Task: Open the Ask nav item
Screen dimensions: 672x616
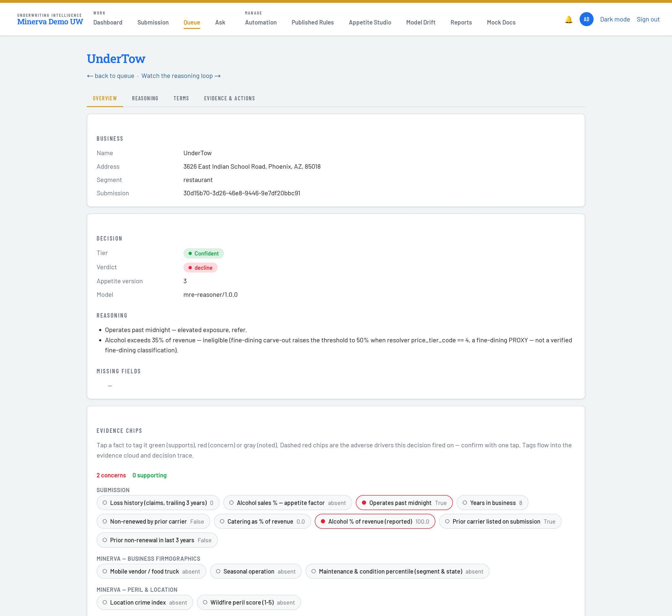Action: click(x=220, y=22)
